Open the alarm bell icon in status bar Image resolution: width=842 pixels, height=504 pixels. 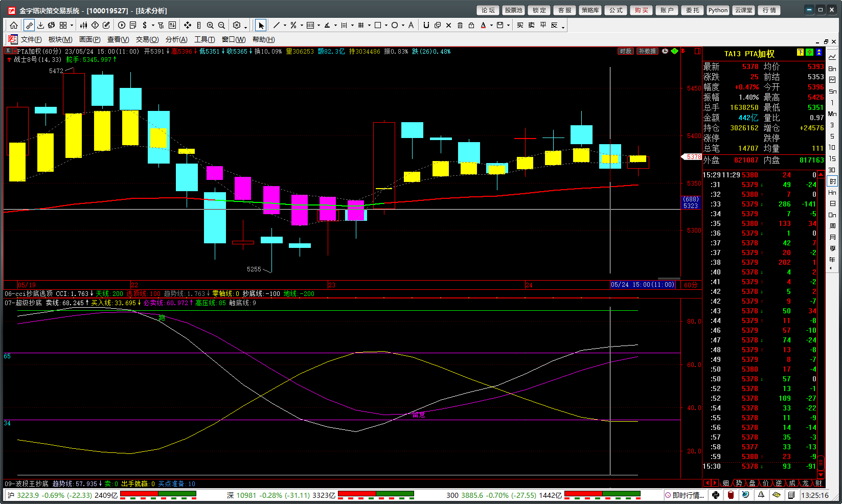pos(761,495)
